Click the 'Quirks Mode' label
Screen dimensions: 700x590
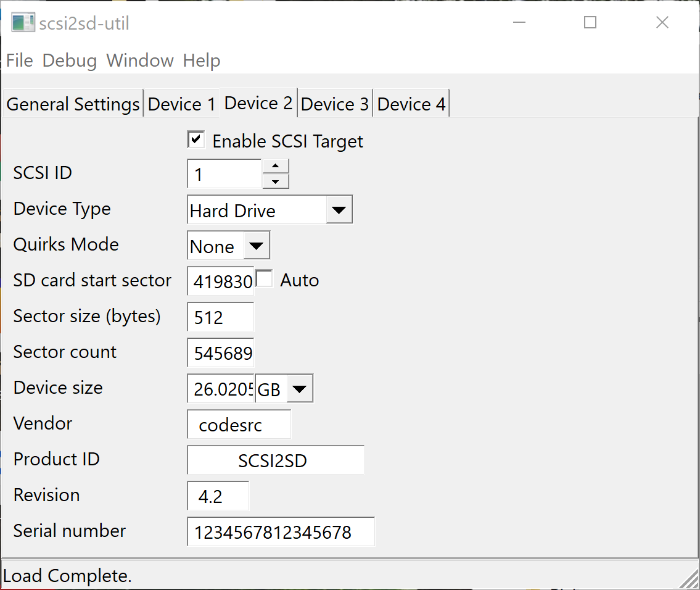tap(66, 244)
